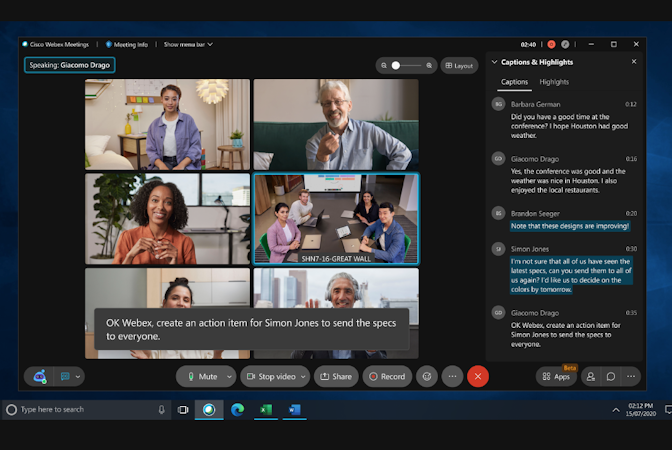Open the reactions emoji button

(x=427, y=377)
